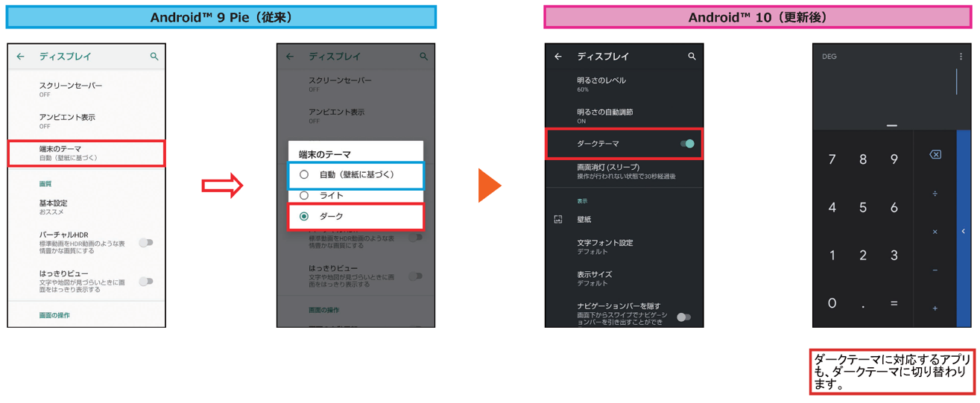Tap 画質 section header in light screen

(x=45, y=184)
